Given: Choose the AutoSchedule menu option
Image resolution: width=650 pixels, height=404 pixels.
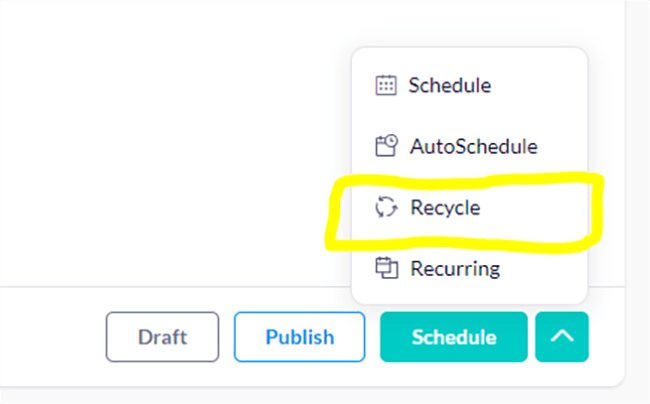Looking at the screenshot, I should tap(472, 147).
